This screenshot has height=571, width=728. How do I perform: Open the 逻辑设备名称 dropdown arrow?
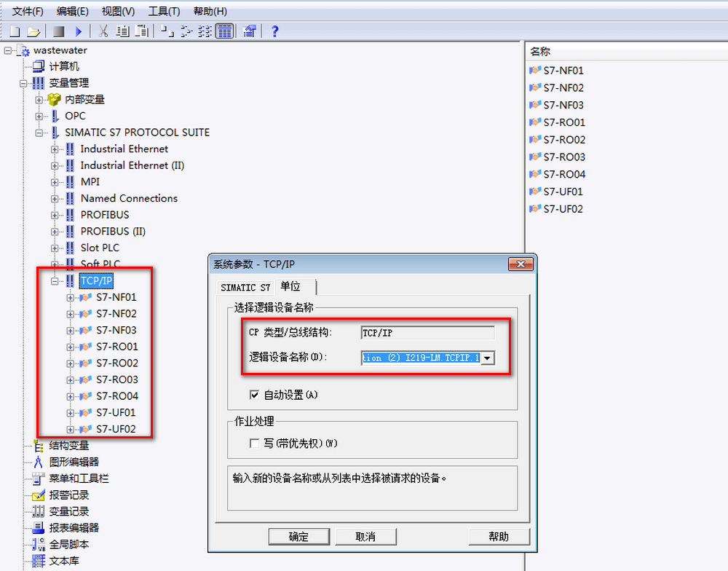pyautogui.click(x=488, y=358)
